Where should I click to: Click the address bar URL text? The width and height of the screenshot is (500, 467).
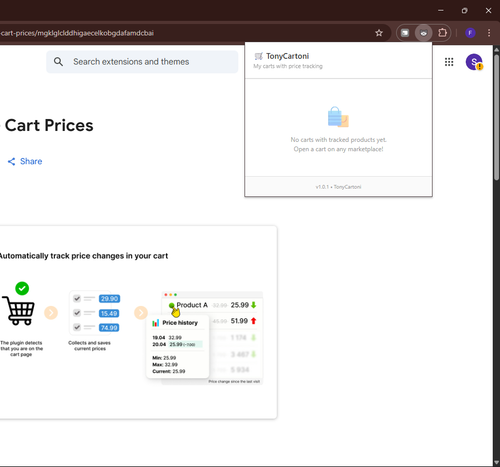[77, 33]
